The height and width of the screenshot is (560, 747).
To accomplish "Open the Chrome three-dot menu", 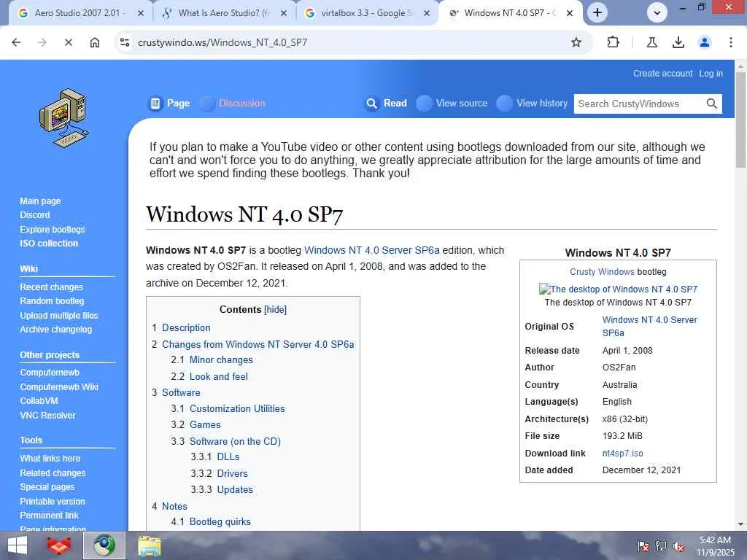I will 731,42.
